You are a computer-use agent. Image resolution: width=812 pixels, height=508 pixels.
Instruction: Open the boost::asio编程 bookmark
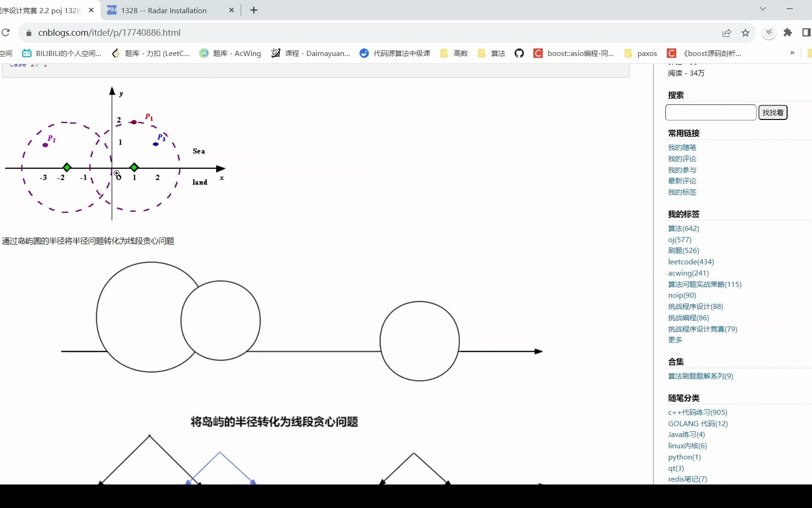coord(574,53)
